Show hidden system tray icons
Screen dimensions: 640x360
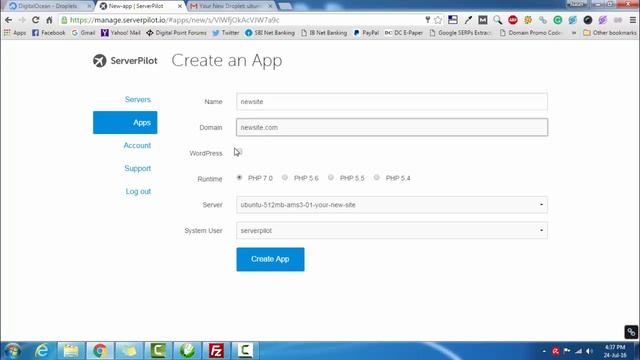[x=544, y=351]
